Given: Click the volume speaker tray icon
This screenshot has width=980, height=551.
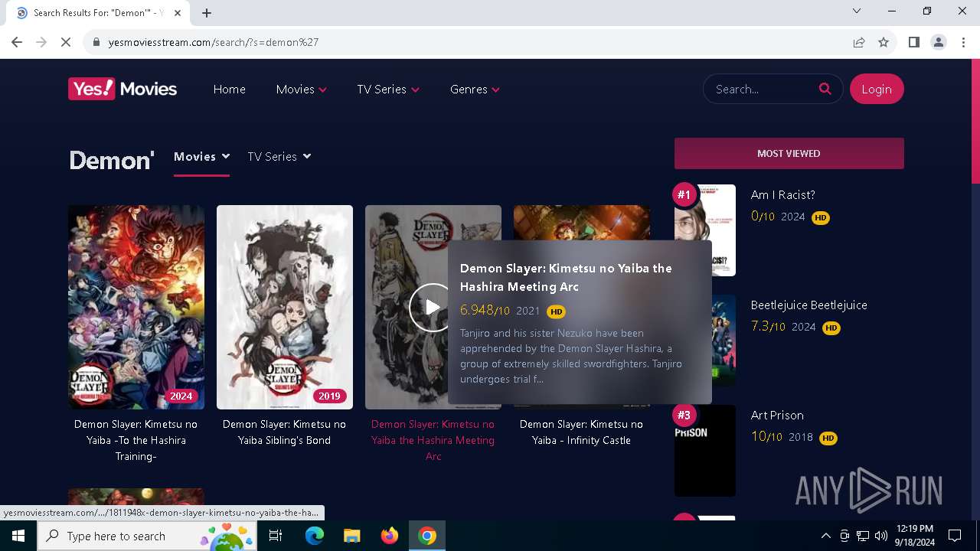Looking at the screenshot, I should [881, 536].
